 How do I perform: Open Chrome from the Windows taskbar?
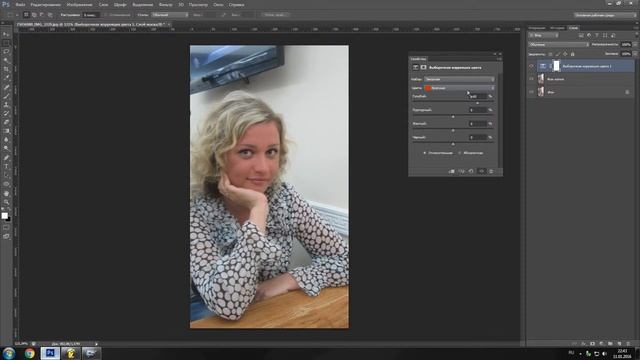(29, 353)
